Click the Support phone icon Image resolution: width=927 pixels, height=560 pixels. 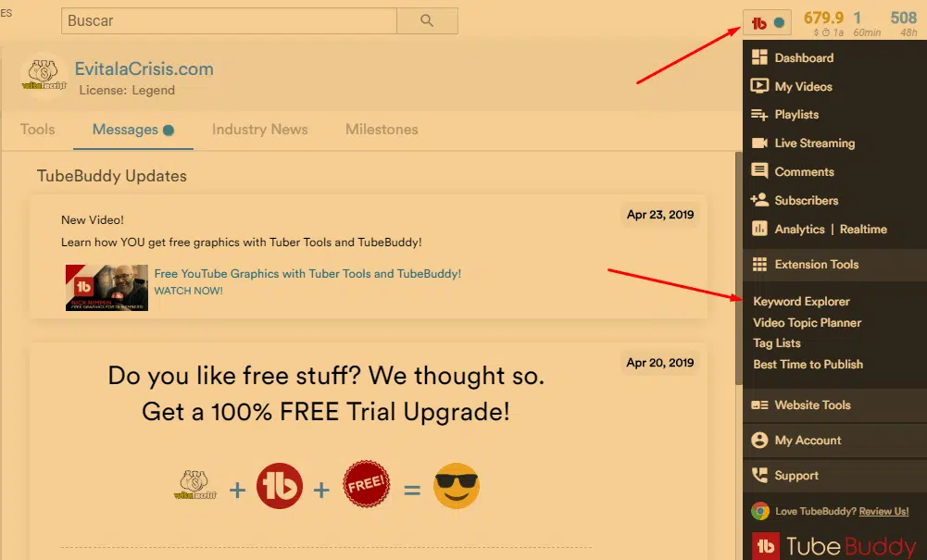pos(759,475)
